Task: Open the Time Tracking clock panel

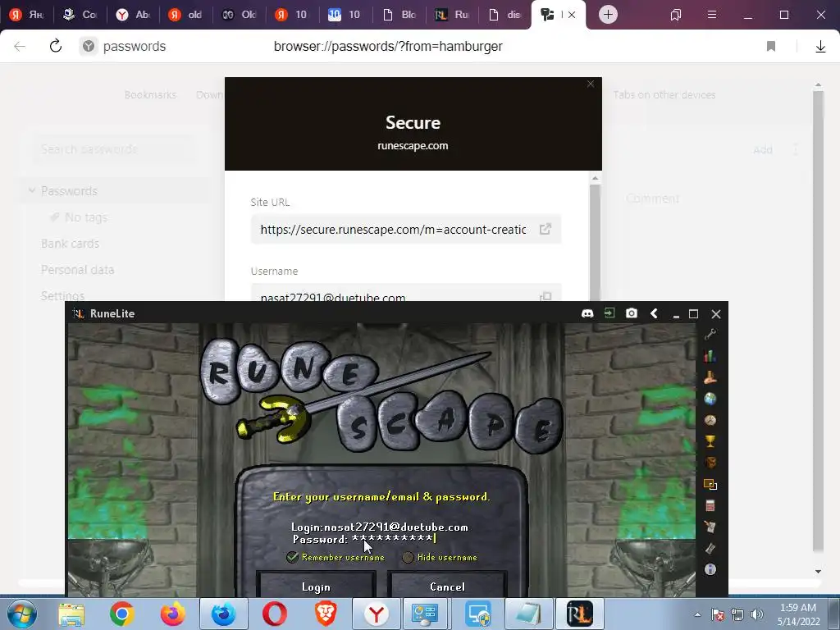Action: [x=710, y=421]
